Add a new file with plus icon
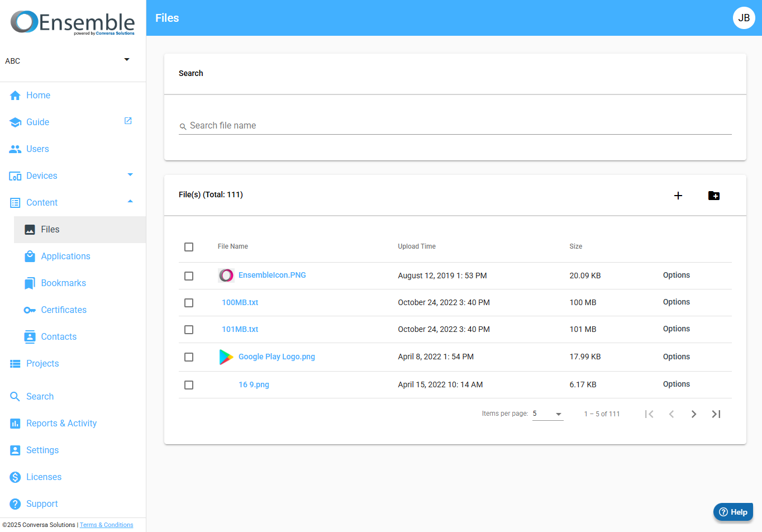 coord(678,196)
